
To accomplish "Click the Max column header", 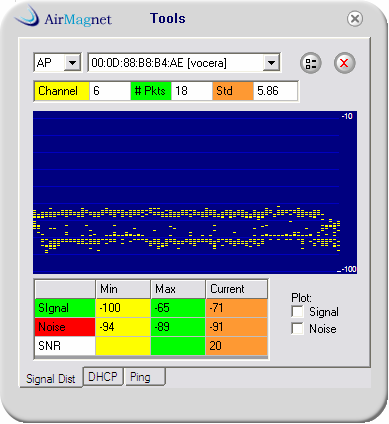I will (178, 289).
